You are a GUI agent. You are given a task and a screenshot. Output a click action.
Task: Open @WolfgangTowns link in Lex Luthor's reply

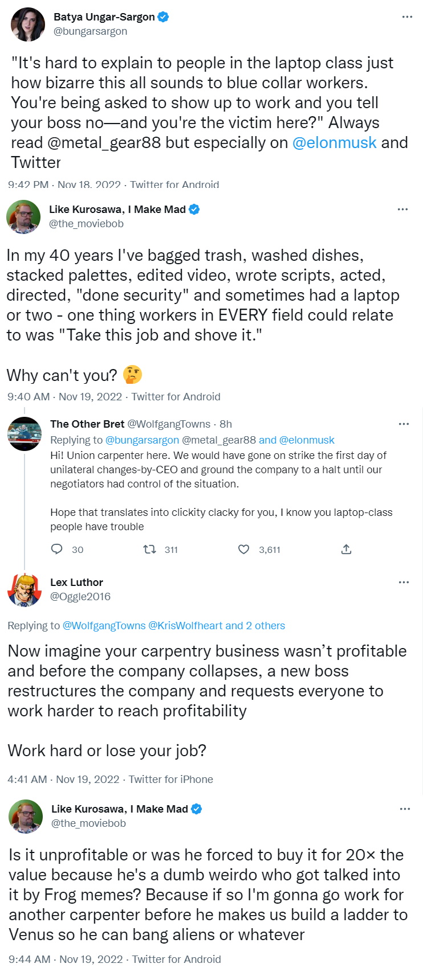click(104, 626)
